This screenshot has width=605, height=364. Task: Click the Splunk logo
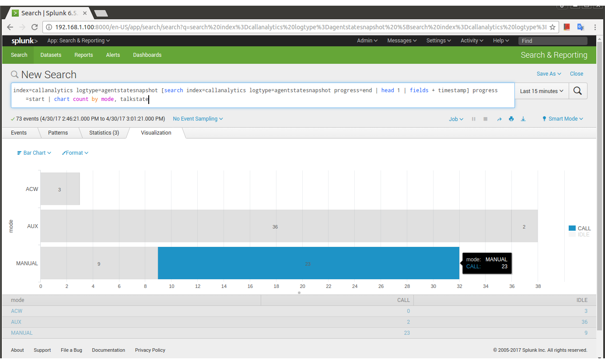point(24,41)
